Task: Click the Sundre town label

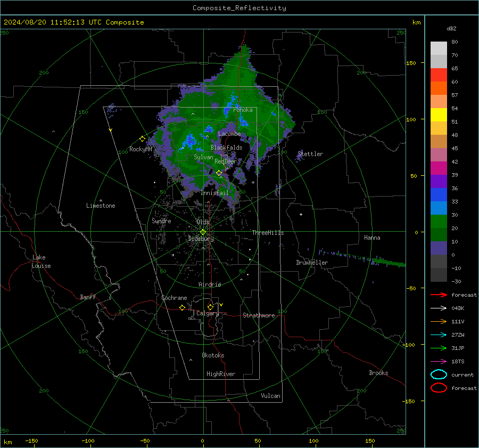Action: point(161,221)
